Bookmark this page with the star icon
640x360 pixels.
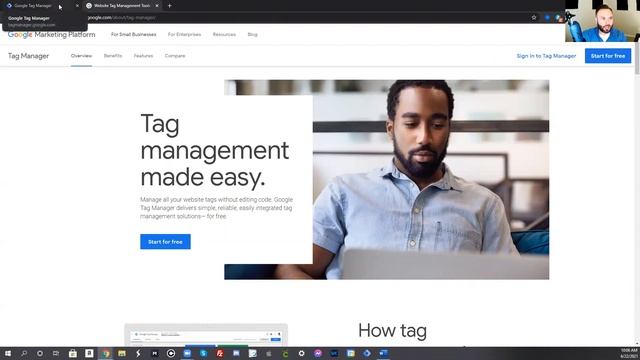534,18
